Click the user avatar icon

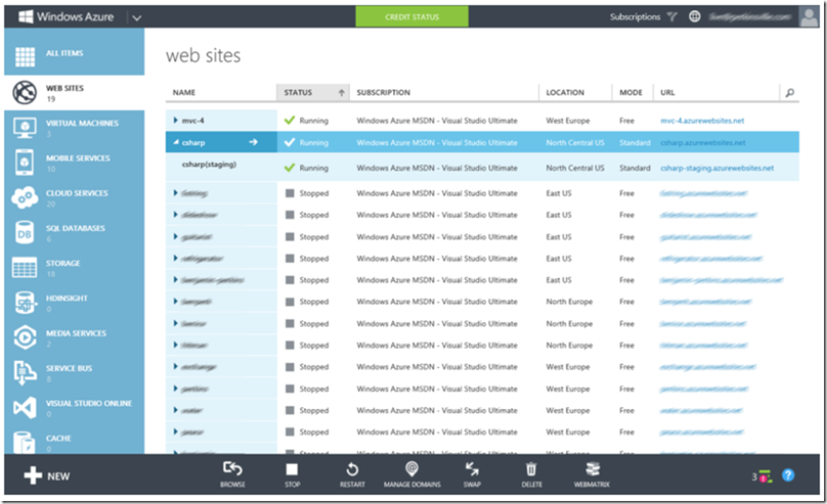(808, 17)
